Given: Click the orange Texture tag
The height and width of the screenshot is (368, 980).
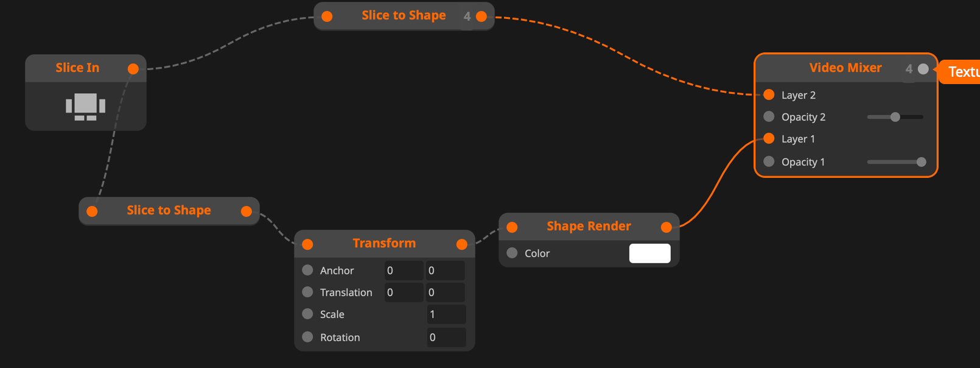Looking at the screenshot, I should point(963,72).
